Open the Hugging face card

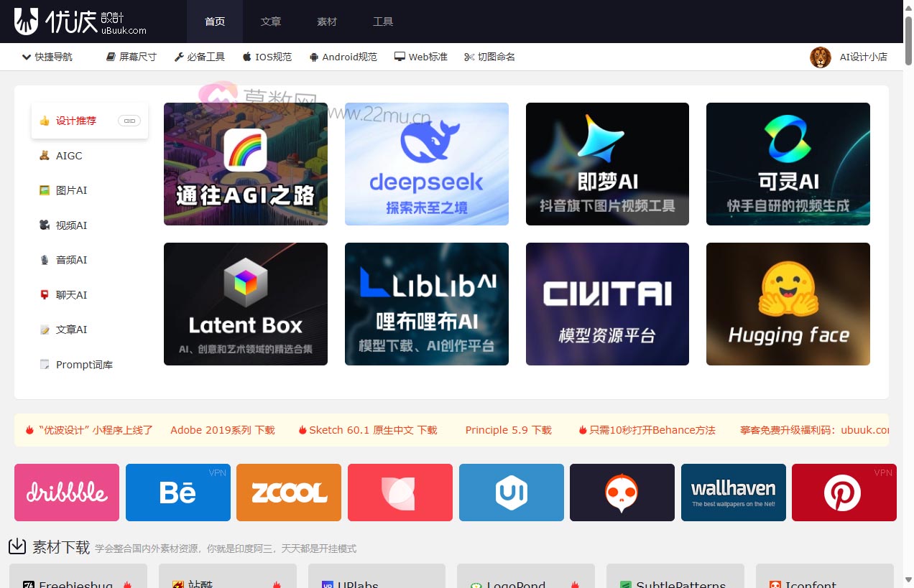pos(788,304)
